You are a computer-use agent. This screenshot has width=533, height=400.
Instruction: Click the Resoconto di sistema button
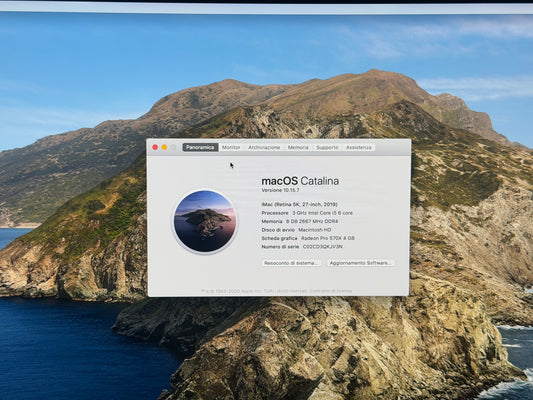291,263
